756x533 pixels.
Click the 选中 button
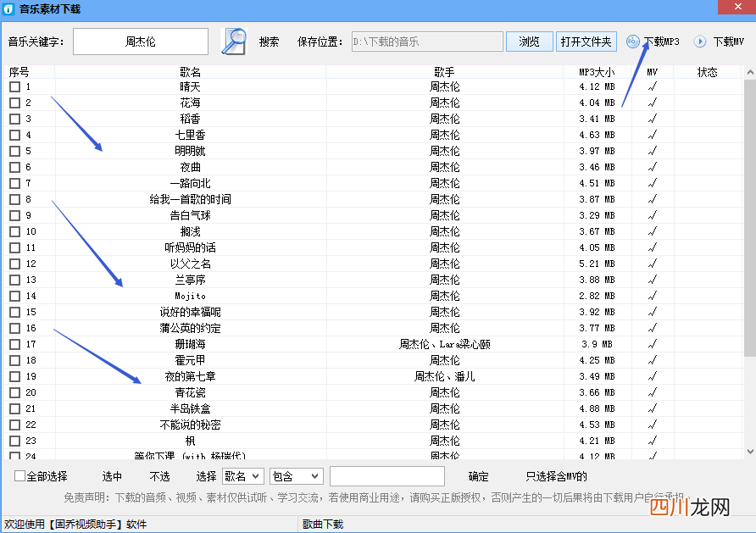[112, 476]
